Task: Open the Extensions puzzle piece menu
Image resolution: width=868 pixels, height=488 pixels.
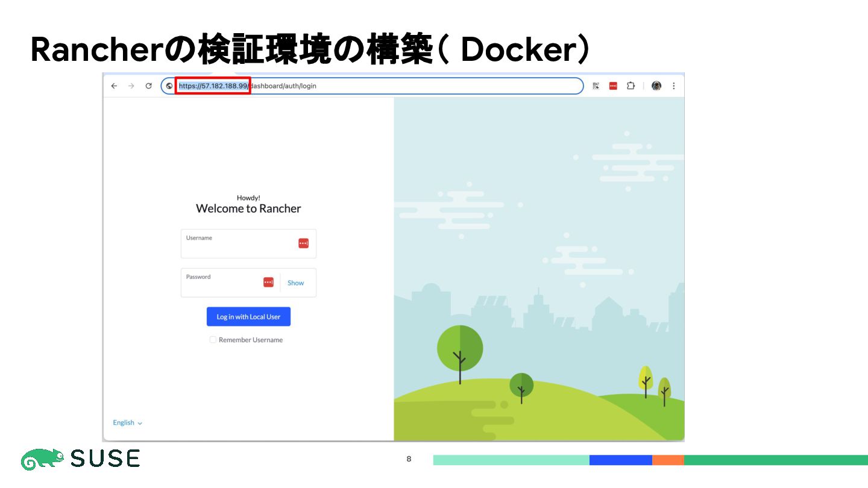Action: click(x=631, y=86)
